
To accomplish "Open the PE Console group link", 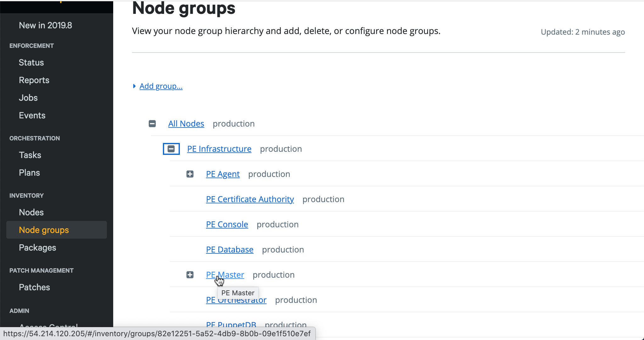I will coord(227,224).
